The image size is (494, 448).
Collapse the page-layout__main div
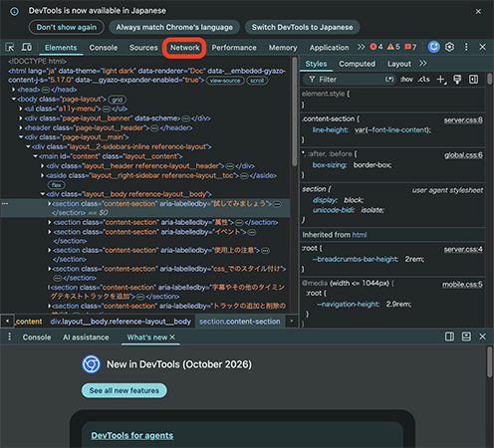(21, 137)
